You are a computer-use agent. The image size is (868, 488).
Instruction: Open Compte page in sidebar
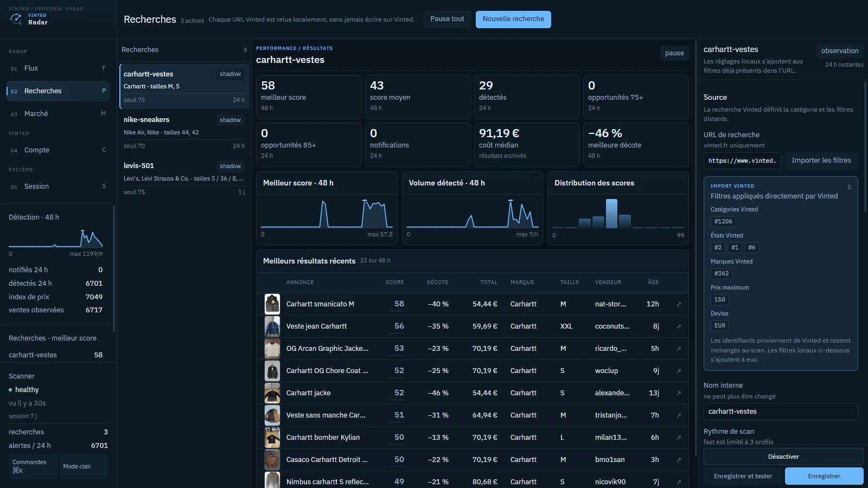pyautogui.click(x=58, y=150)
